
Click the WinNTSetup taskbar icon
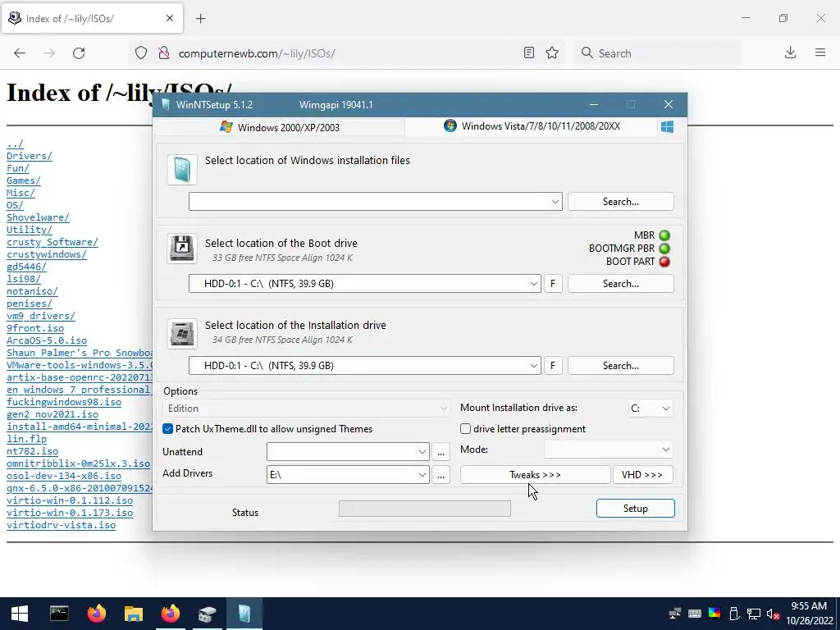coord(244,614)
